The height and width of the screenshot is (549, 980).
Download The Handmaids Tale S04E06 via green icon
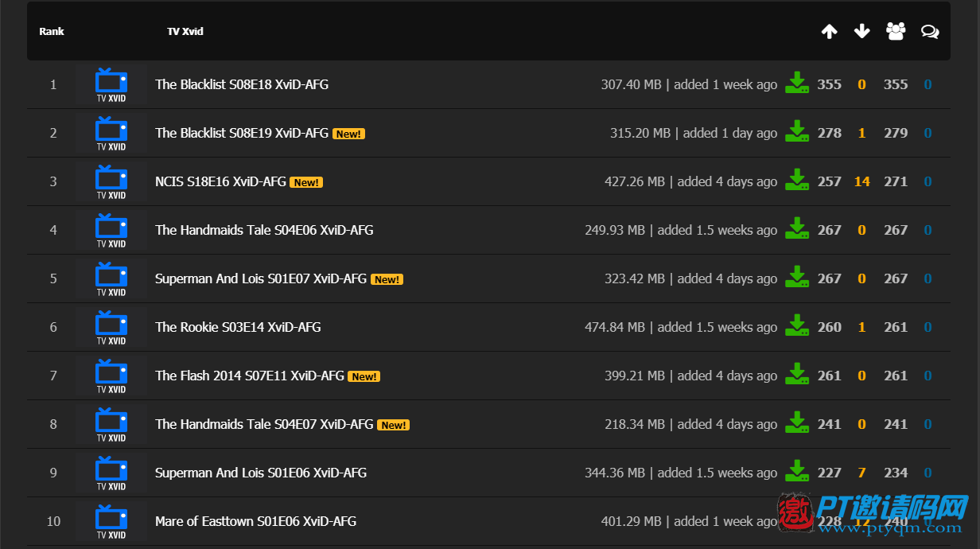pyautogui.click(x=797, y=229)
